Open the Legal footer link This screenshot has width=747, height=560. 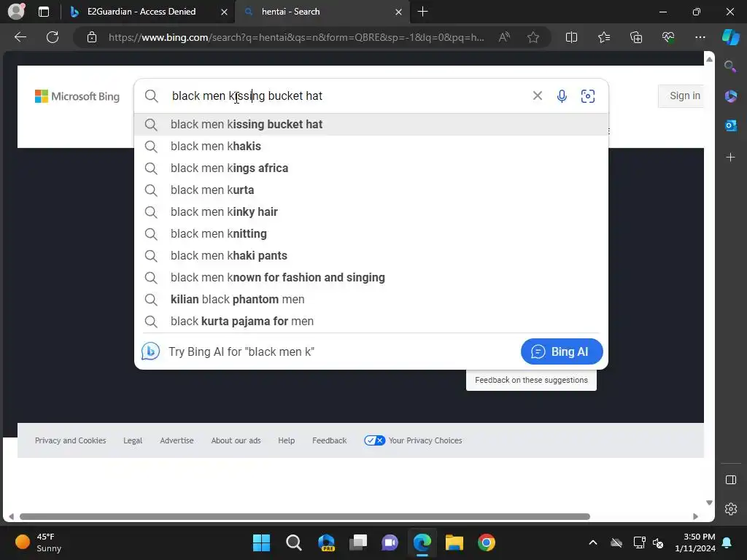click(133, 440)
